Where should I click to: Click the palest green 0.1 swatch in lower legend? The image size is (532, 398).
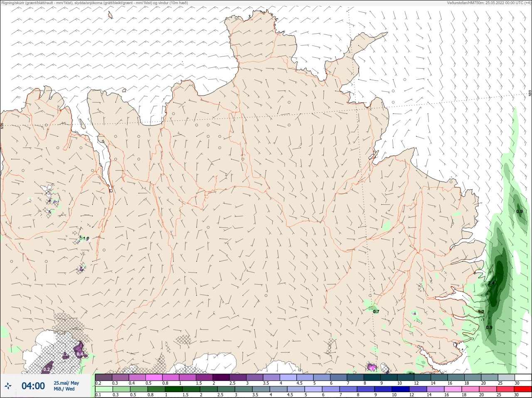click(x=103, y=389)
